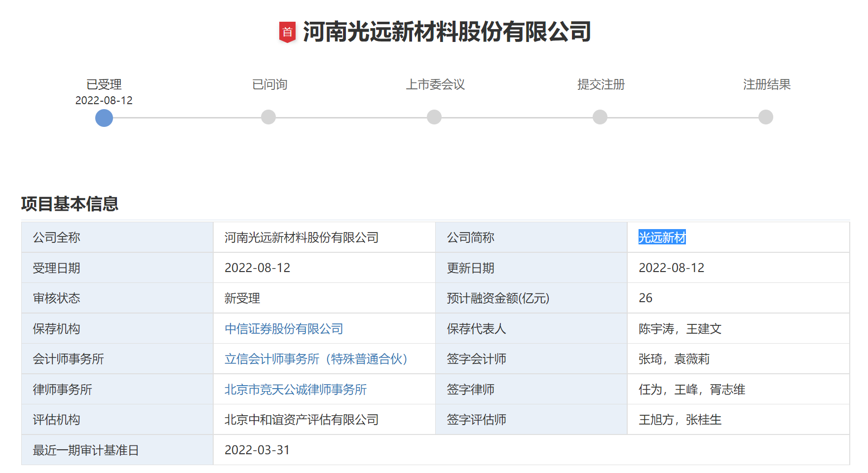Click the audit base date 2022-03-31

tap(257, 450)
